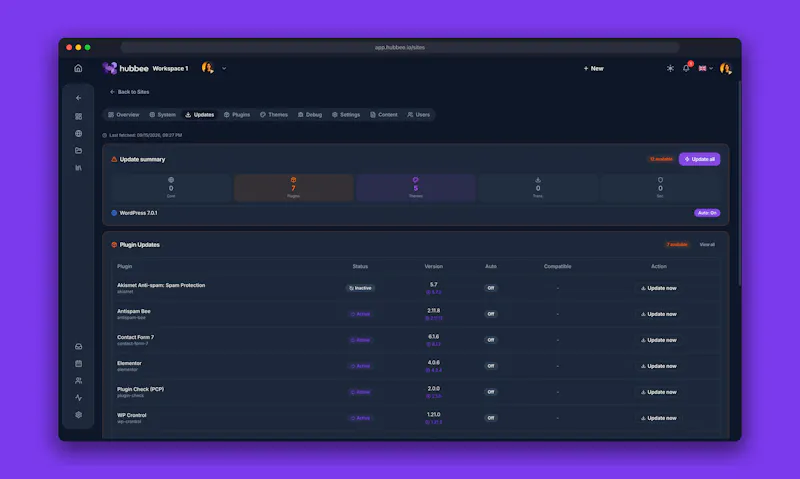Open the activity pulse icon in sidebar

pyautogui.click(x=79, y=398)
